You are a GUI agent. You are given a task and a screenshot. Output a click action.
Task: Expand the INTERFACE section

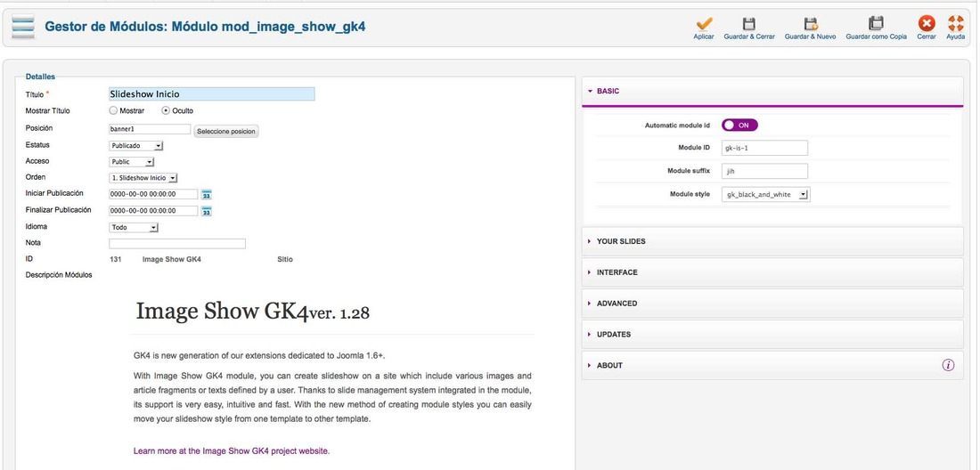(772, 272)
